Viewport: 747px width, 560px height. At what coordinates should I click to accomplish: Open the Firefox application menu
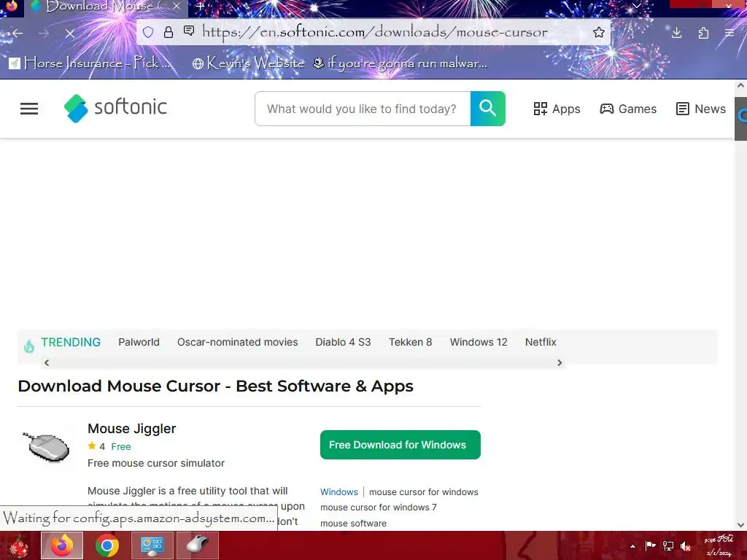[729, 33]
